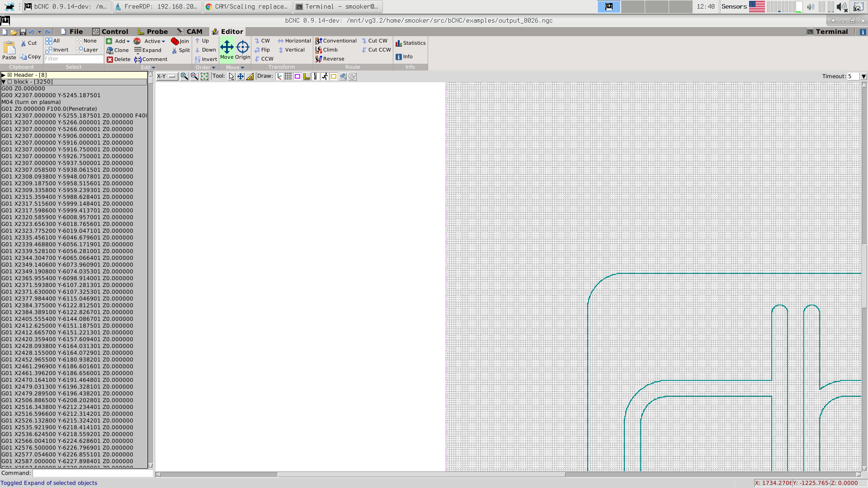This screenshot has height=488, width=868.
Task: Click the fit to screen icon
Action: coord(204,76)
